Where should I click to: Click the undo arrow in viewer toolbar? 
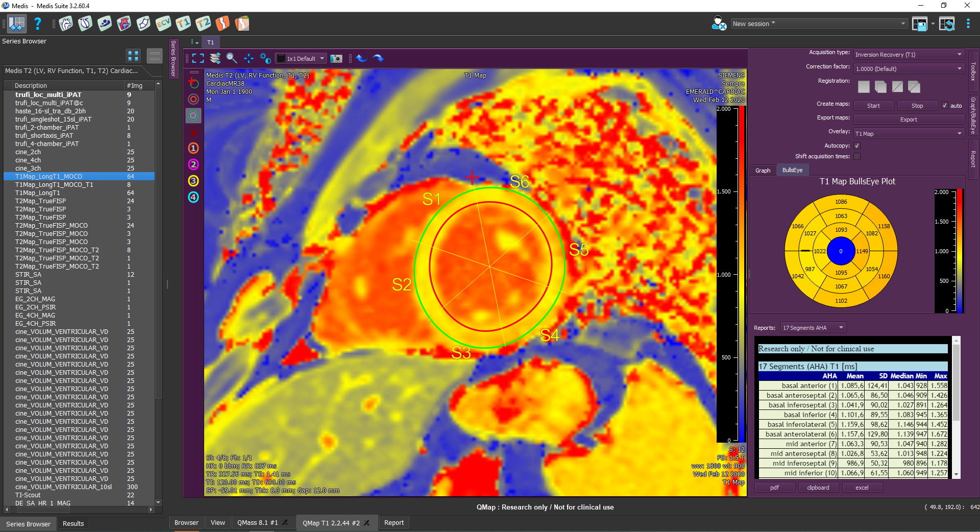click(x=361, y=58)
